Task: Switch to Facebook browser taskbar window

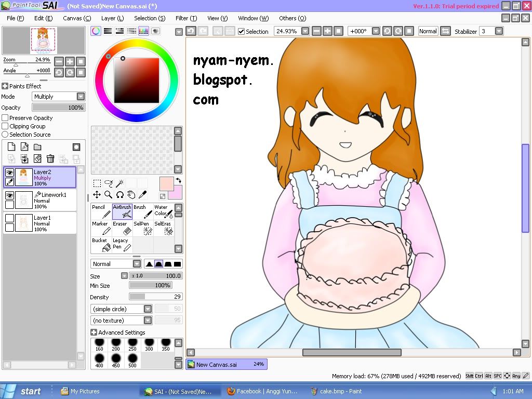Action: [262, 391]
